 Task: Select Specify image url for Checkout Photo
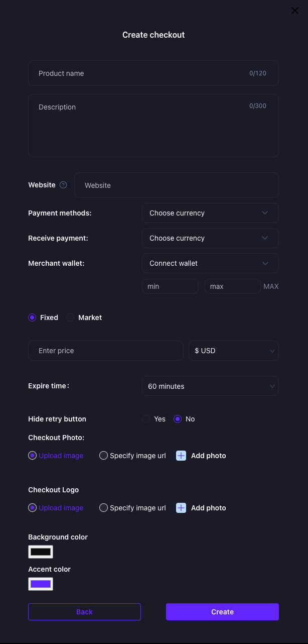[104, 456]
